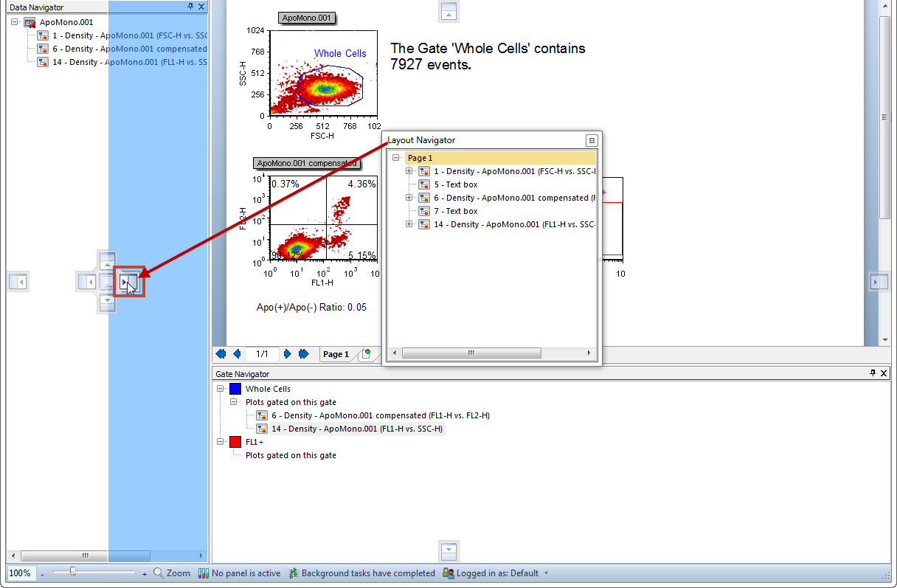Click the dock-bottom guide in the docking diamond

click(108, 302)
